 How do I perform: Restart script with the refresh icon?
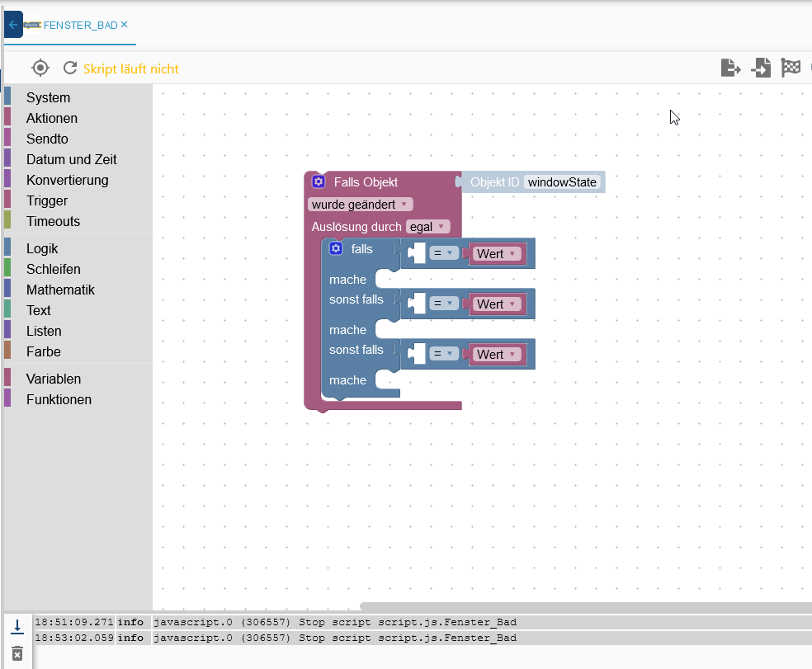[x=70, y=68]
